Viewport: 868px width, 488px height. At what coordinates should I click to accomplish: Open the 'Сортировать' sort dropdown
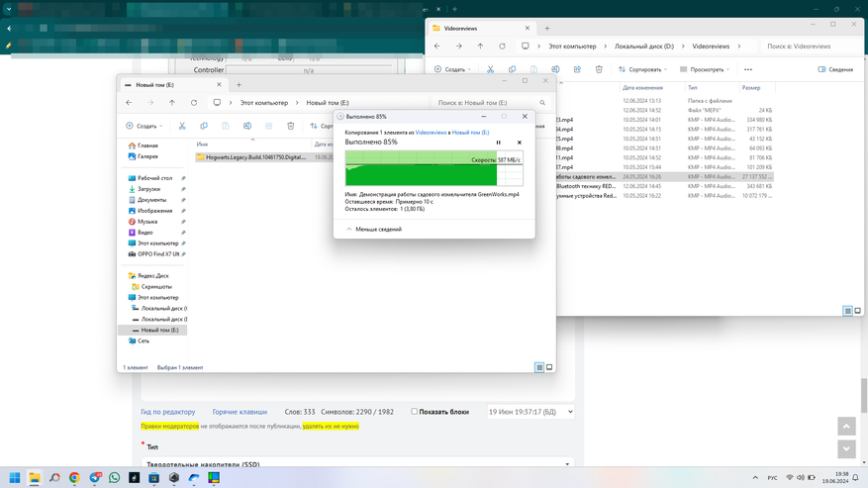click(x=642, y=70)
